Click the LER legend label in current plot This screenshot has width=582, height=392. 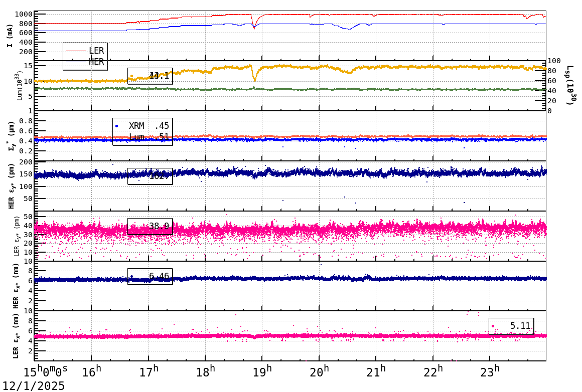pos(96,51)
